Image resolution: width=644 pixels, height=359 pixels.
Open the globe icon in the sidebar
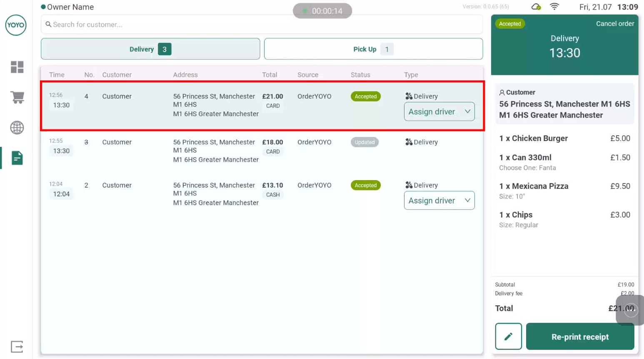click(17, 127)
